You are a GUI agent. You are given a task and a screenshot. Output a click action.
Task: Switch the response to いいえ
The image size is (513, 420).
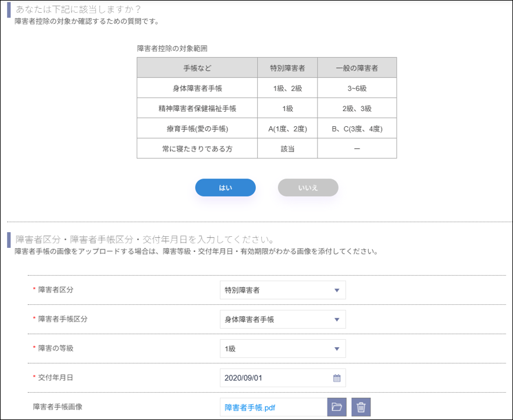(308, 187)
